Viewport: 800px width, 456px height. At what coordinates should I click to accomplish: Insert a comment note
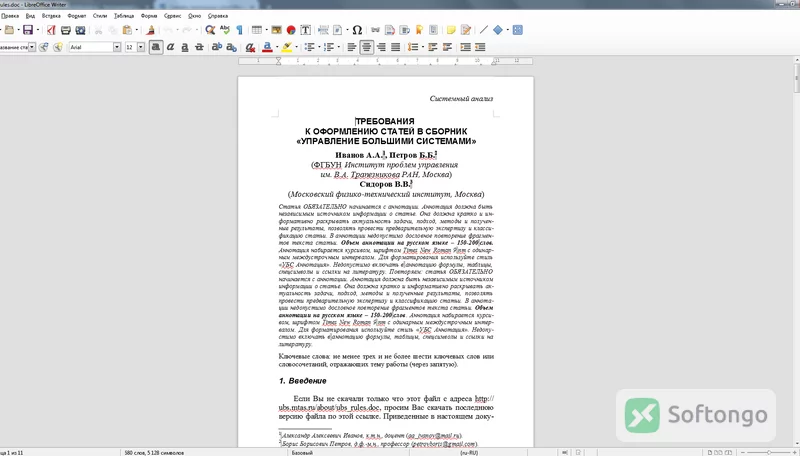click(451, 30)
